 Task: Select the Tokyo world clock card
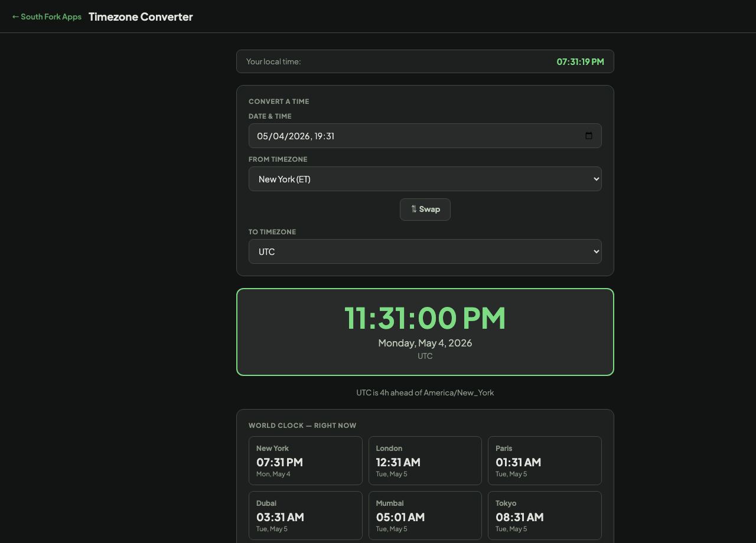pos(545,515)
